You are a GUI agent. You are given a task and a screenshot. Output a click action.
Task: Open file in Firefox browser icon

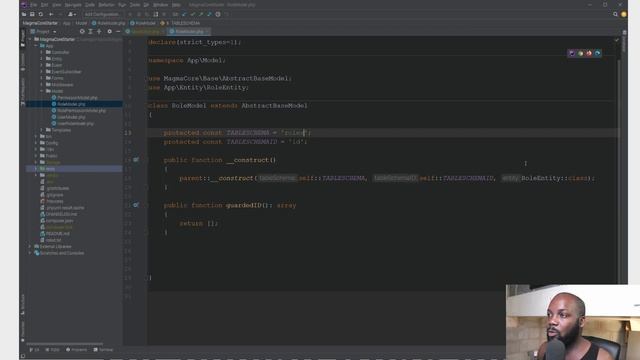589,53
